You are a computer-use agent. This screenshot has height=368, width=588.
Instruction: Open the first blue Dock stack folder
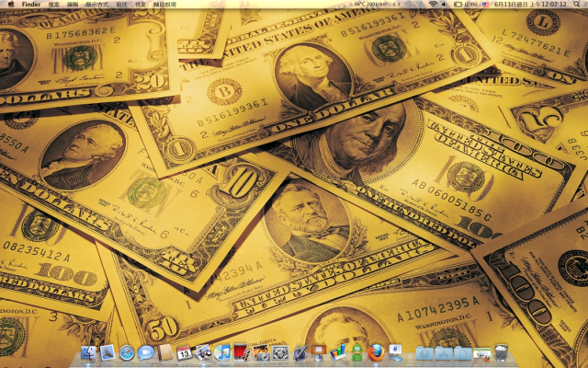tap(424, 353)
